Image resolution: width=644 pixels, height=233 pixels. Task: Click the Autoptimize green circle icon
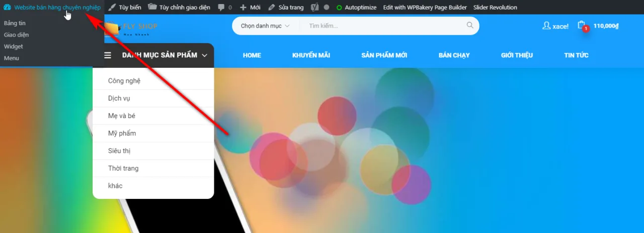click(339, 8)
